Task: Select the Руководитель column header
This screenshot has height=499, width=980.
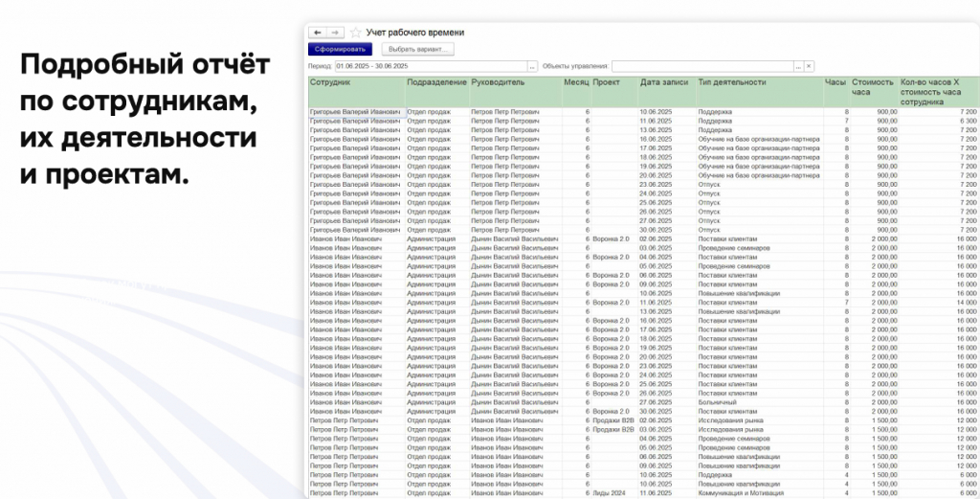Action: [x=516, y=92]
